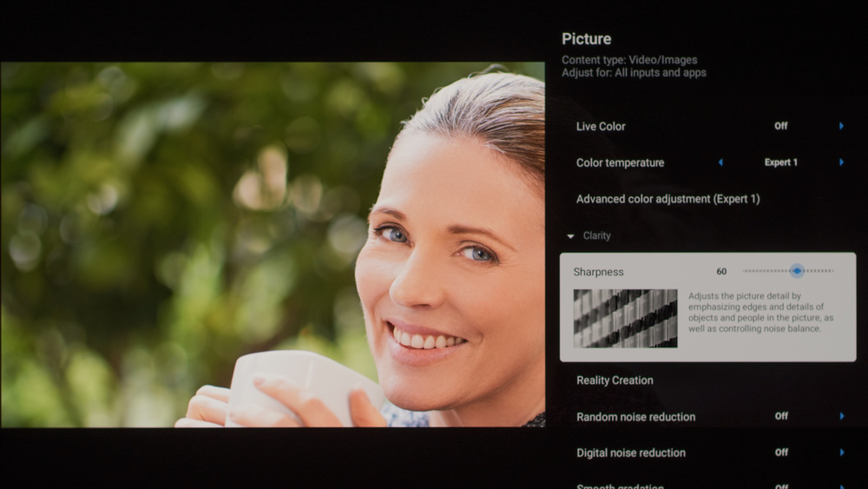Screen dimensions: 868x489
Task: Select the Live Color setting label
Action: click(601, 126)
